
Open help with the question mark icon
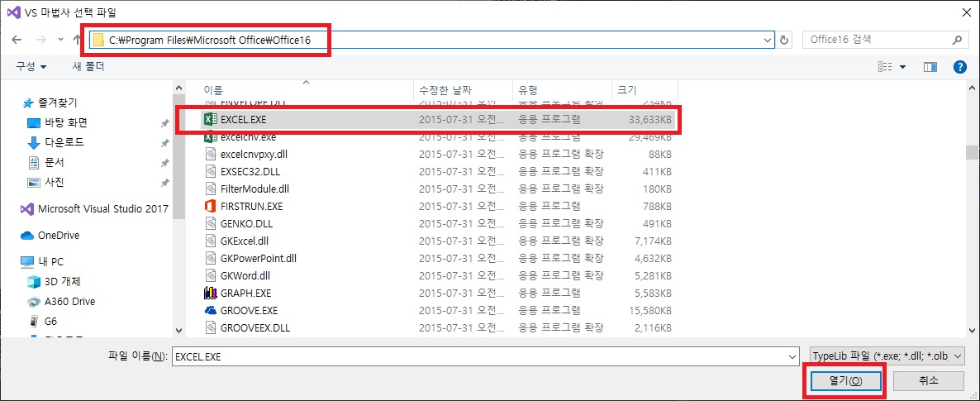click(960, 66)
